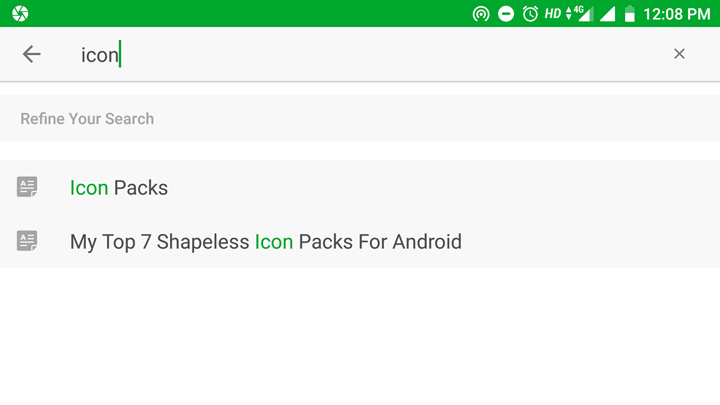The image size is (720, 405).
Task: Open the "Icon Packs" note suggestion
Action: 360,187
